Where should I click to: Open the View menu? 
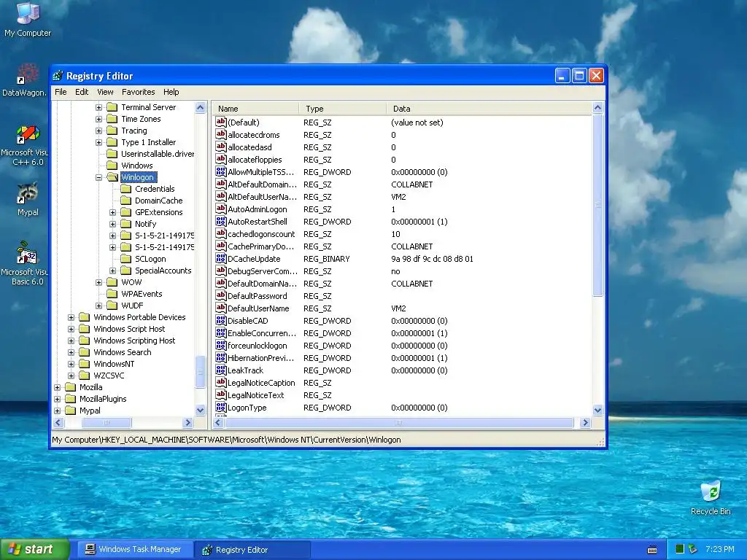click(105, 92)
